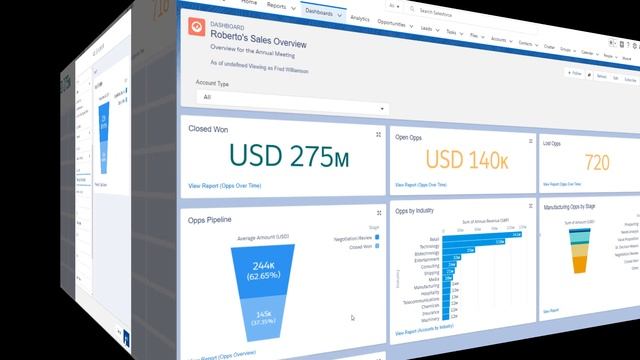Screen dimensions: 640x360
Task: Expand the Reports tab dropdown chevron
Action: click(293, 8)
